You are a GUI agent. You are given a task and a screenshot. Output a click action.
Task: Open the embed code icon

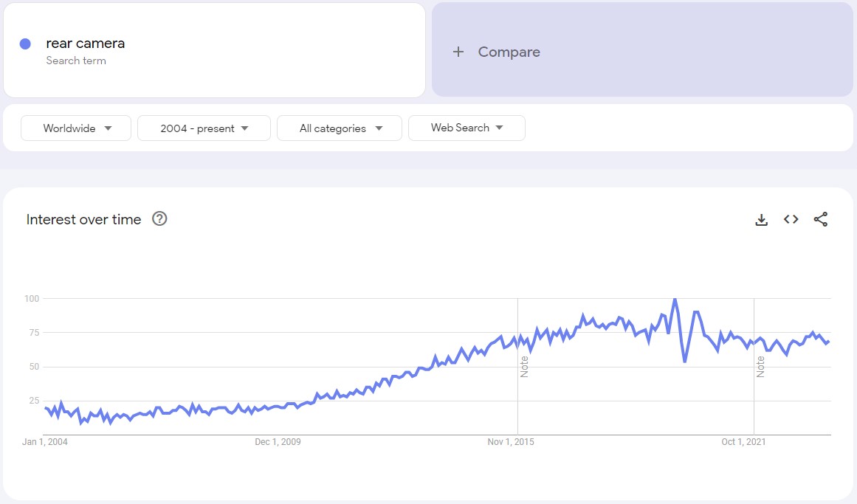coord(791,219)
